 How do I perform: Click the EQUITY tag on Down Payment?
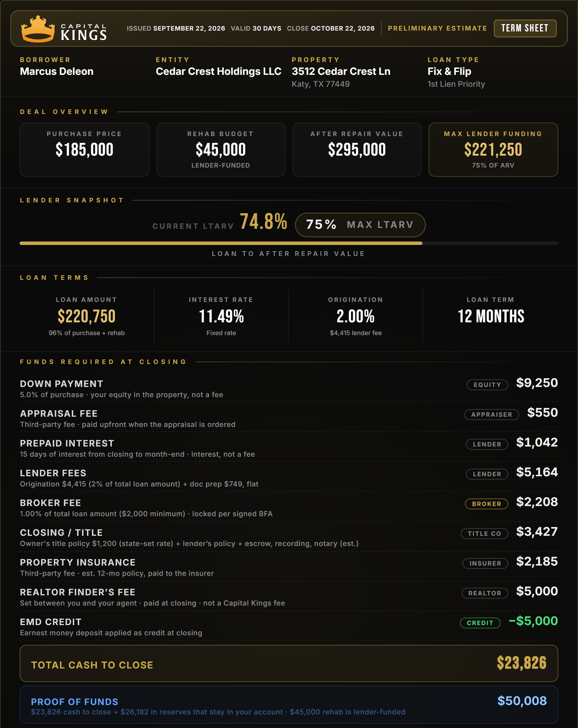(487, 385)
